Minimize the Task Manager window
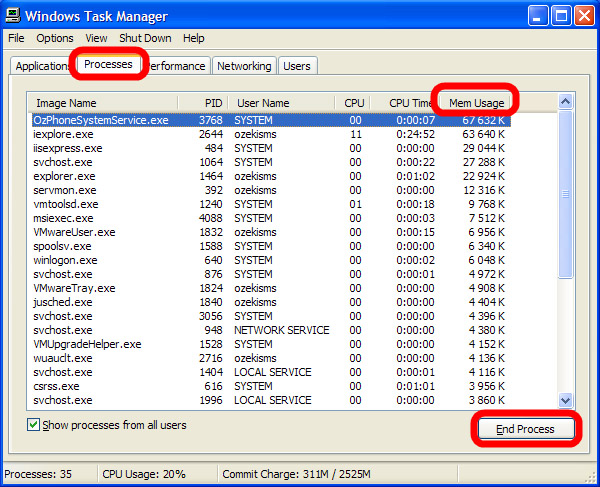 [538, 16]
